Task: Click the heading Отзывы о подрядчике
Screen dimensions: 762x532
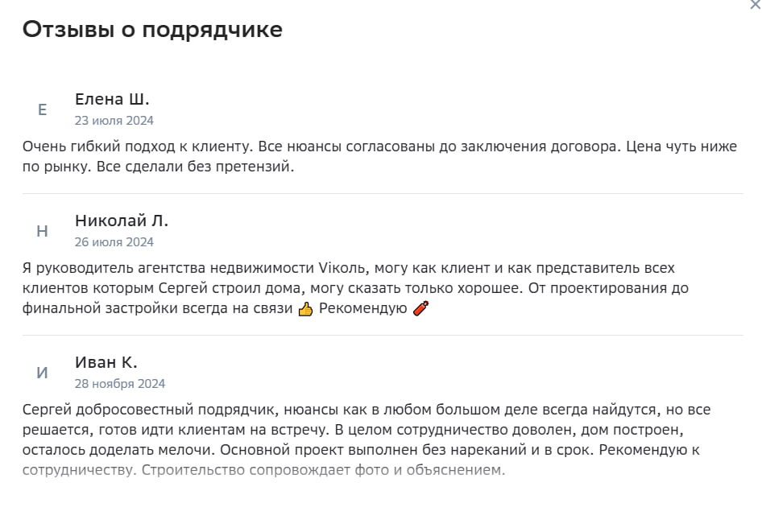Action: pyautogui.click(x=152, y=30)
